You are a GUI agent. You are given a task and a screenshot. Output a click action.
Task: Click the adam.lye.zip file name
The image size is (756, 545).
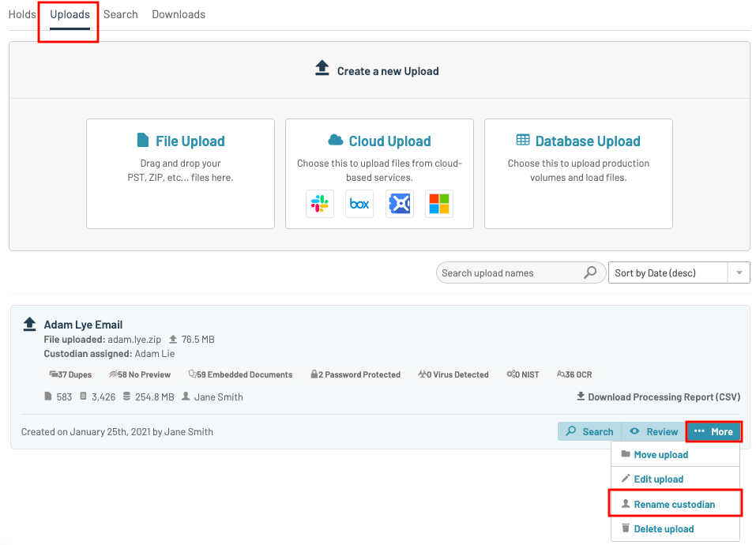(x=134, y=339)
